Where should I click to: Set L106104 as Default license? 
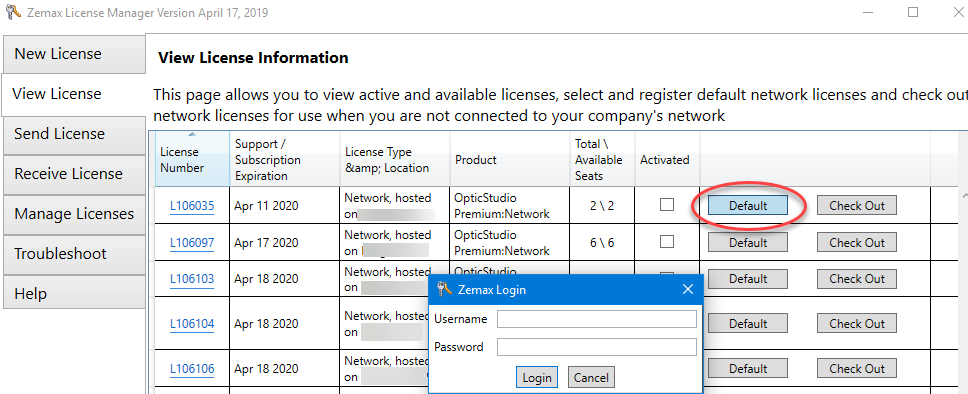pyautogui.click(x=748, y=324)
